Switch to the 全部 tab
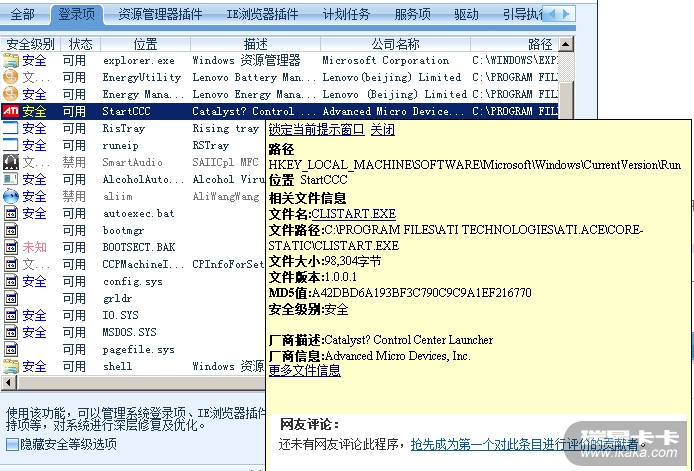Viewport: 694px width, 471px height. pos(23,14)
